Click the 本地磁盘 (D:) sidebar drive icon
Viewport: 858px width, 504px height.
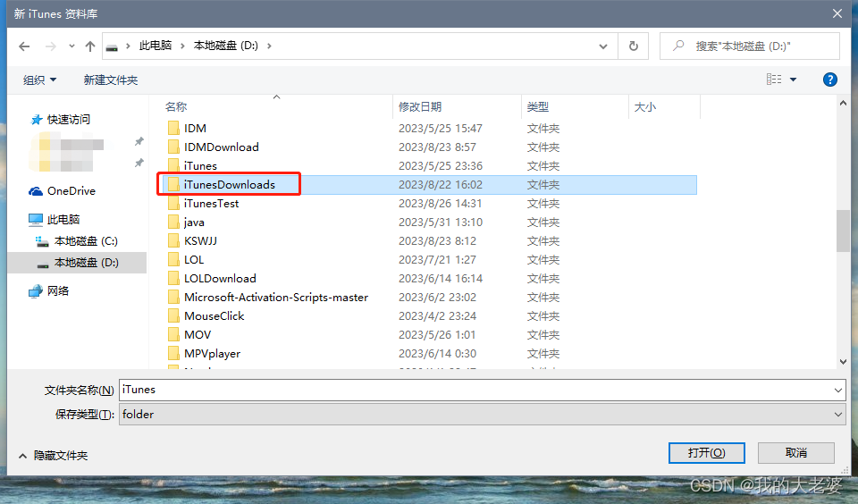coord(43,265)
